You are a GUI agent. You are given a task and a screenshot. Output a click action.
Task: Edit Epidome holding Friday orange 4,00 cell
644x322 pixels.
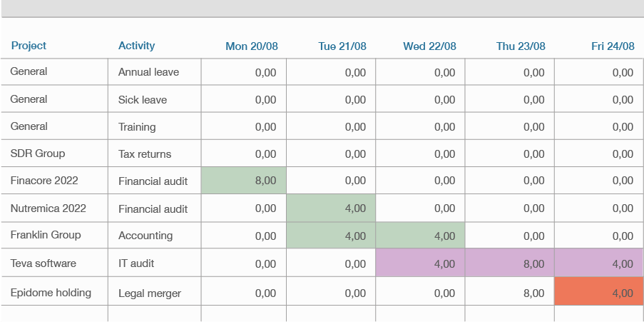point(599,291)
